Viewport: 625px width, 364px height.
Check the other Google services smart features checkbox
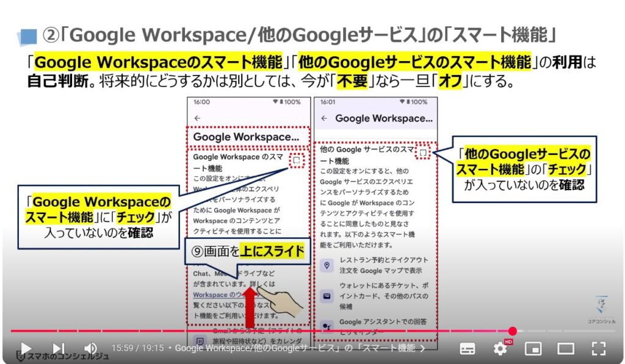423,152
